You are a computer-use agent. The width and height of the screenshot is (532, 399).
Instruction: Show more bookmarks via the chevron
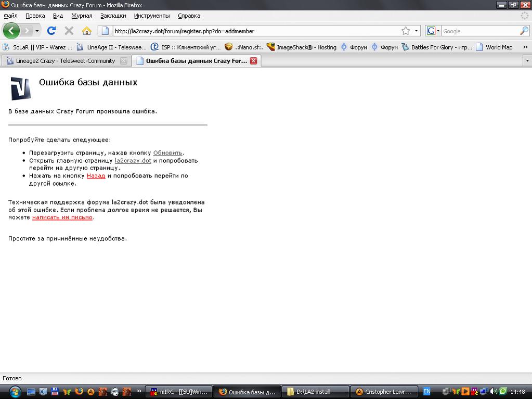coord(525,47)
